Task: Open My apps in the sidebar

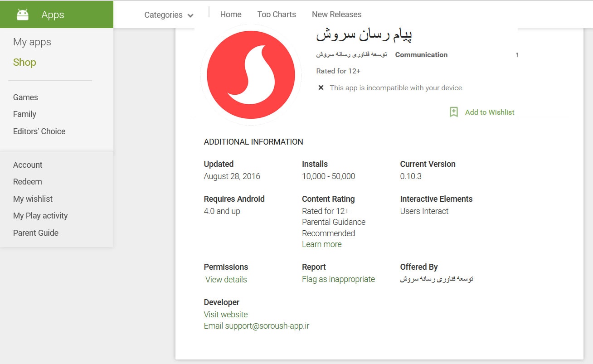Action: 32,42
